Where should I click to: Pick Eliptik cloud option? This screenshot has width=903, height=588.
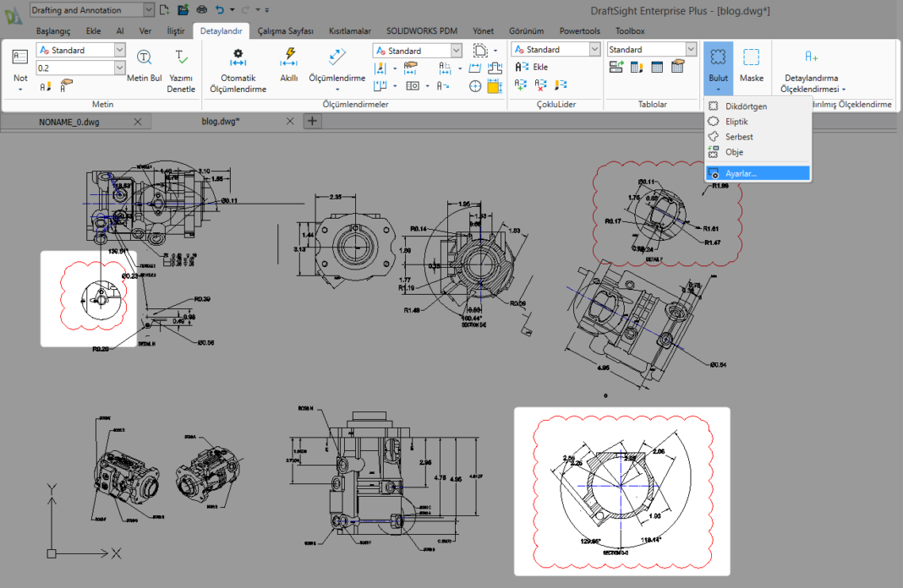pos(736,122)
